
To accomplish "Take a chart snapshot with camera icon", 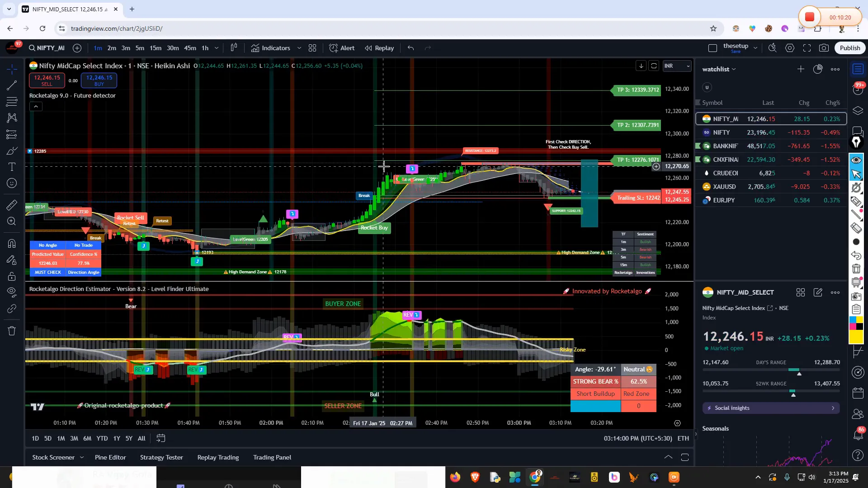I will pos(824,47).
